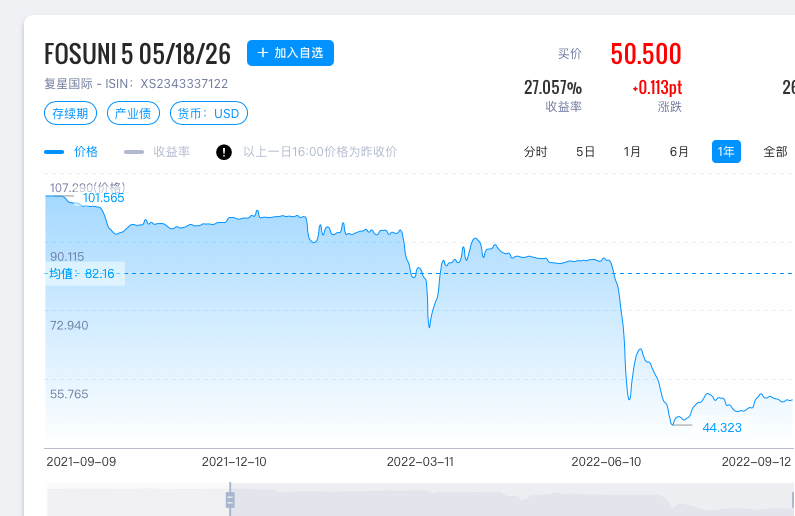Click the gray 收益率 legend line marker

point(134,152)
